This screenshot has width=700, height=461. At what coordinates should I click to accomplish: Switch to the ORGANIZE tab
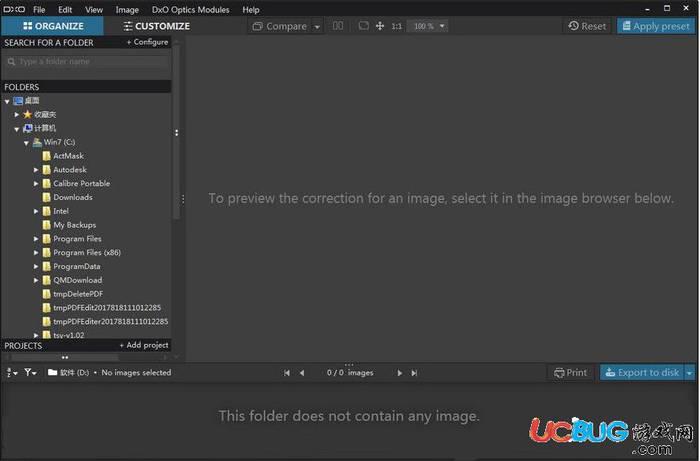pos(53,26)
